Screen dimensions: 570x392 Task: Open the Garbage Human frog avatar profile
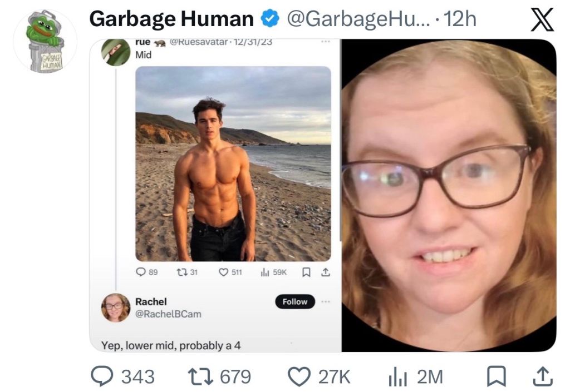coord(45,41)
